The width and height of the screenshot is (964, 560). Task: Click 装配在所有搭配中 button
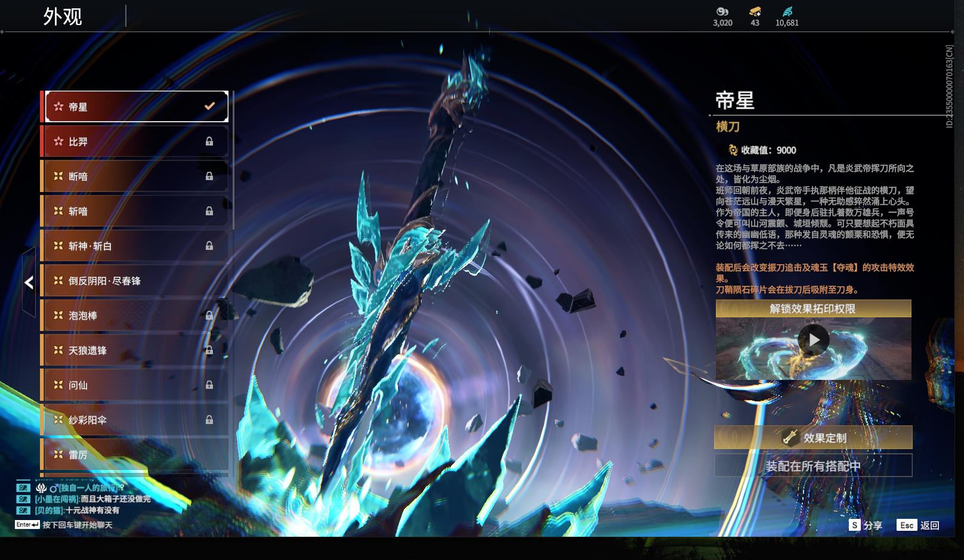(813, 466)
